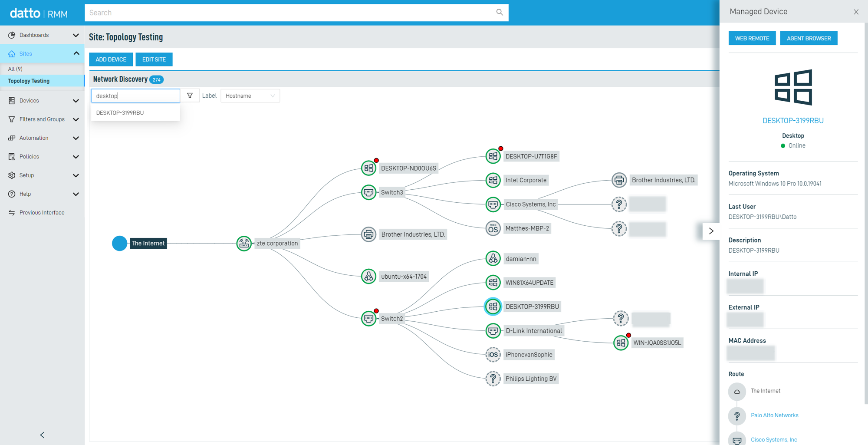868x445 pixels.
Task: Click the printer node icon beside Switch3's Brother Industries label
Action: point(619,180)
